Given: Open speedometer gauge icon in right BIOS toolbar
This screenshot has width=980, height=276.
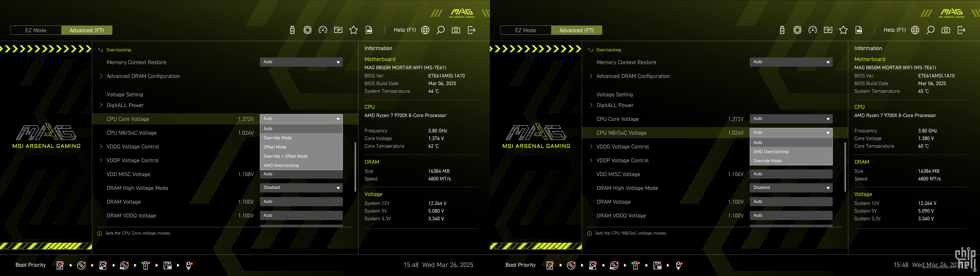Looking at the screenshot, I should click(x=813, y=30).
